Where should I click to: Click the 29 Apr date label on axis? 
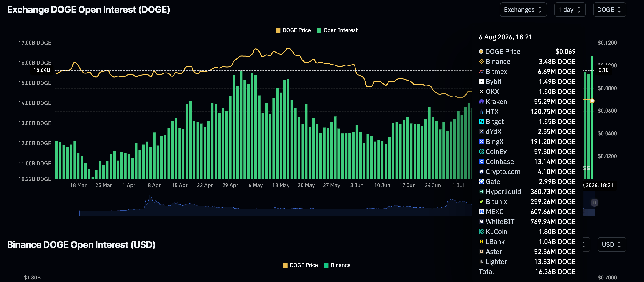coord(230,185)
